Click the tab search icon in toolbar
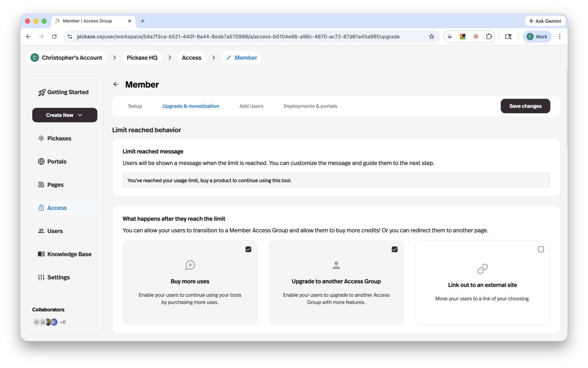Viewport: 588px width, 368px height. (x=508, y=37)
